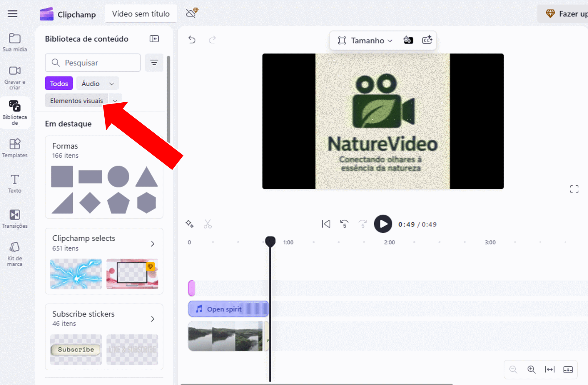Click the timeline zoom in control

pyautogui.click(x=531, y=369)
